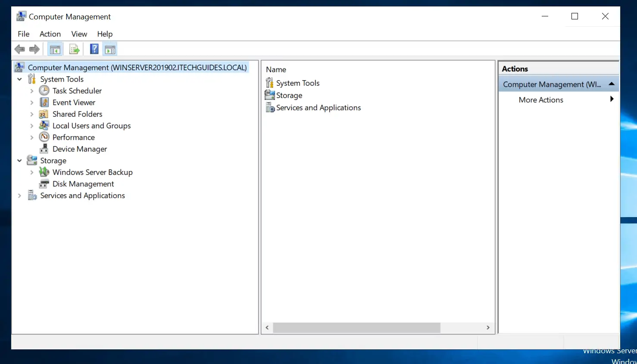Expand the Local Users and Groups node

pyautogui.click(x=31, y=126)
